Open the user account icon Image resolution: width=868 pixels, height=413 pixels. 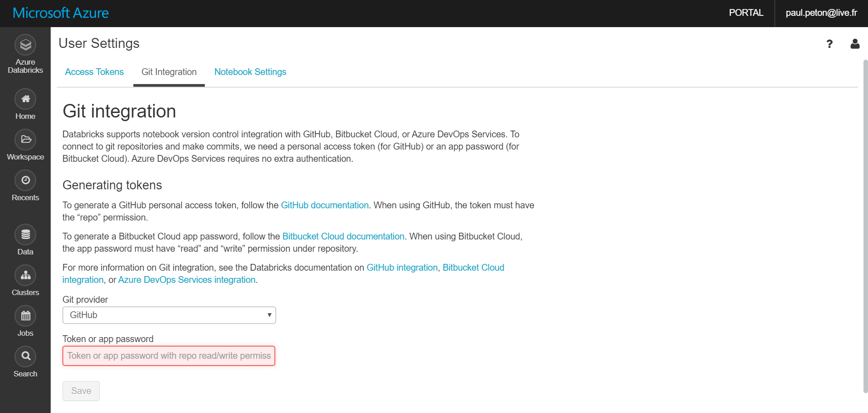(x=855, y=44)
